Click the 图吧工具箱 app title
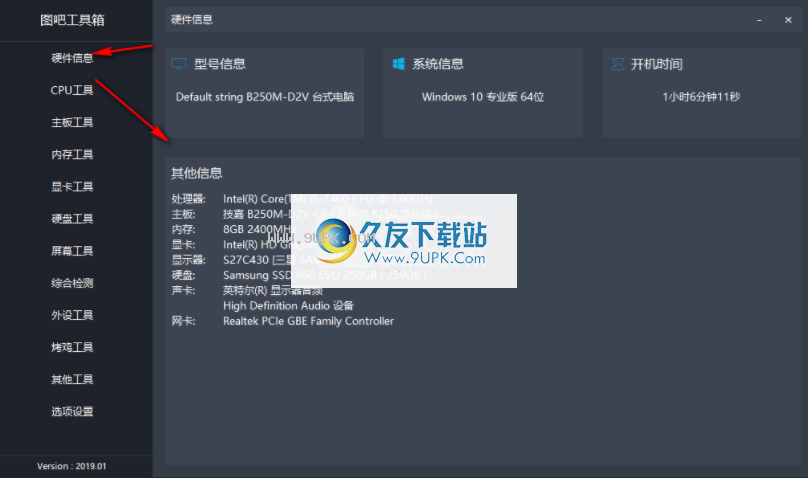 (x=72, y=20)
